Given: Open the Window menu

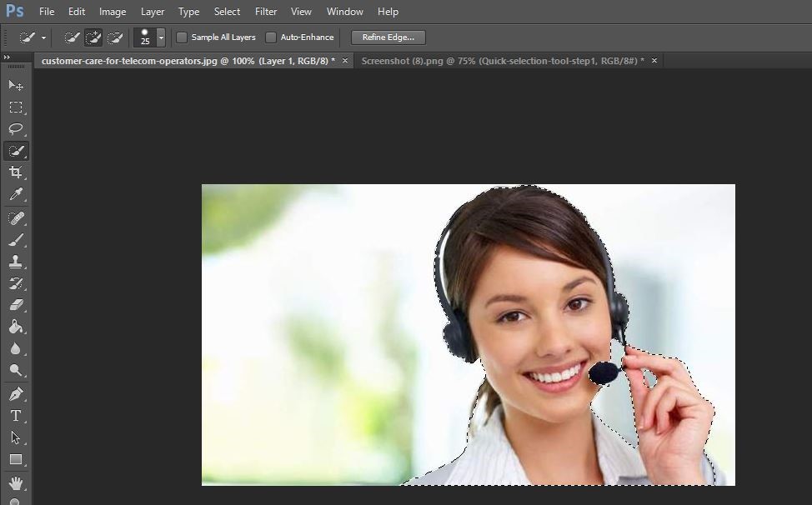Looking at the screenshot, I should point(344,12).
